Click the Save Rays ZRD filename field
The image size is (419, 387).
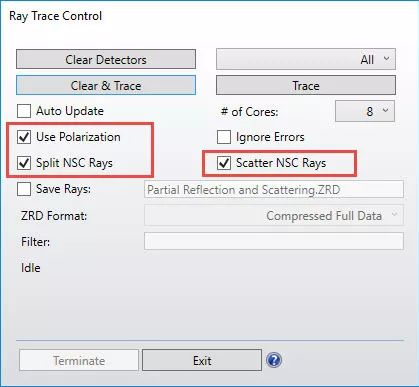point(274,189)
